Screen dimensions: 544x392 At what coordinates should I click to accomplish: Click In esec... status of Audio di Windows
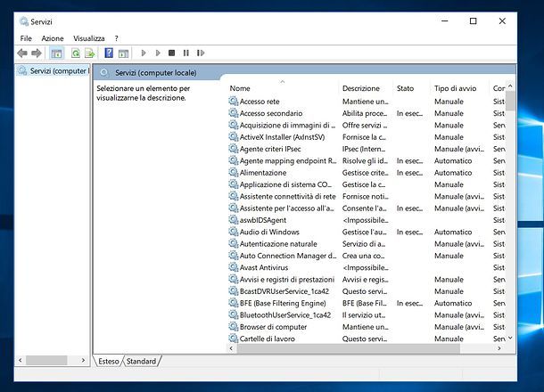(x=409, y=232)
